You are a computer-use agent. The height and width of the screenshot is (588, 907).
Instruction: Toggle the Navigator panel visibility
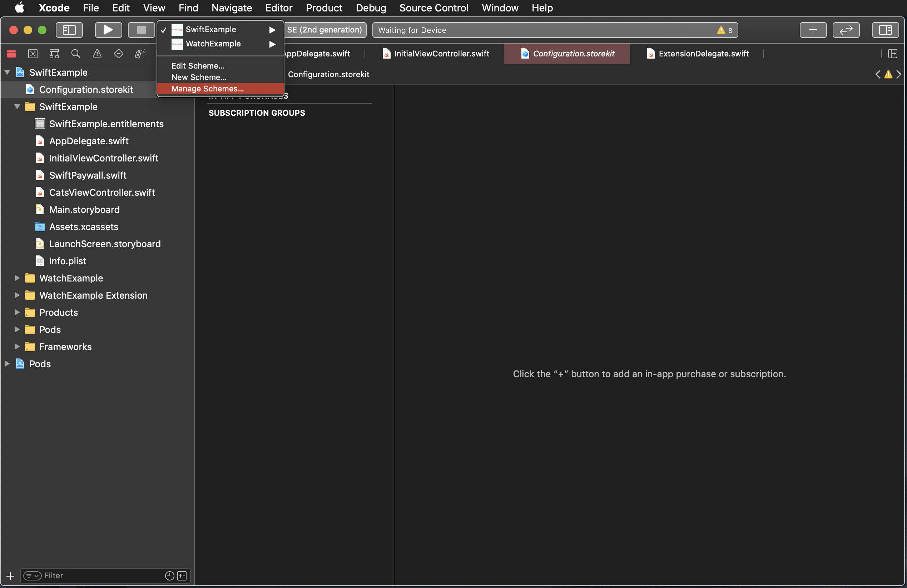tap(69, 30)
